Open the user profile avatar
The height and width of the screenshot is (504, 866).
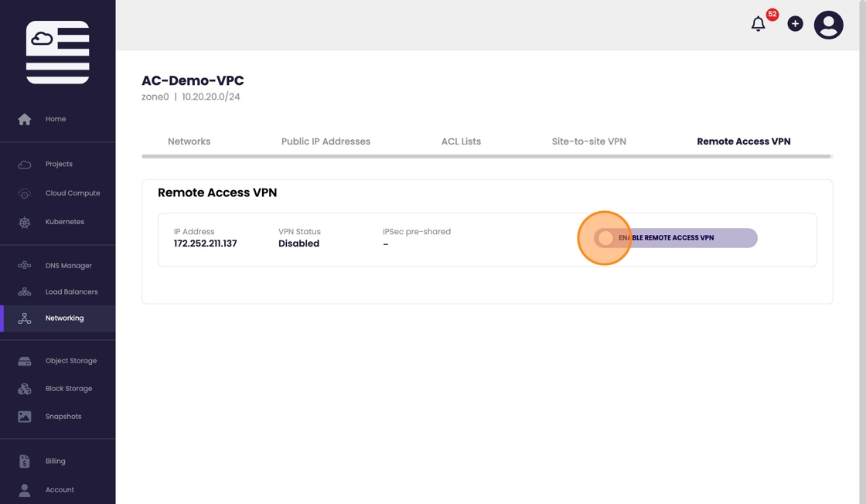click(x=828, y=26)
